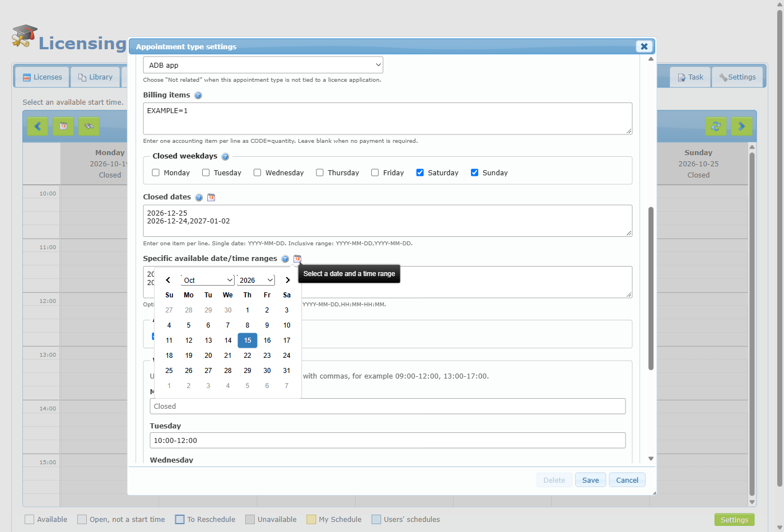
Task: Toggle the Users' schedules legend checkbox
Action: click(x=376, y=520)
